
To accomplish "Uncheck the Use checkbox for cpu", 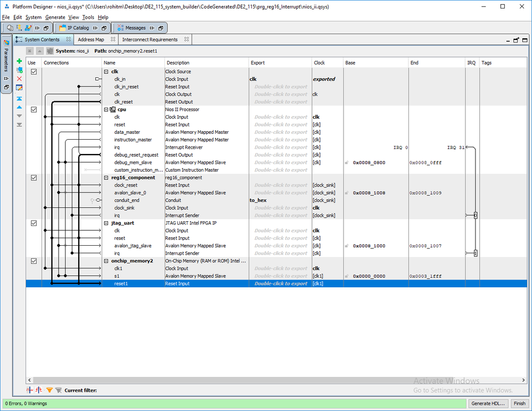I will click(x=34, y=109).
